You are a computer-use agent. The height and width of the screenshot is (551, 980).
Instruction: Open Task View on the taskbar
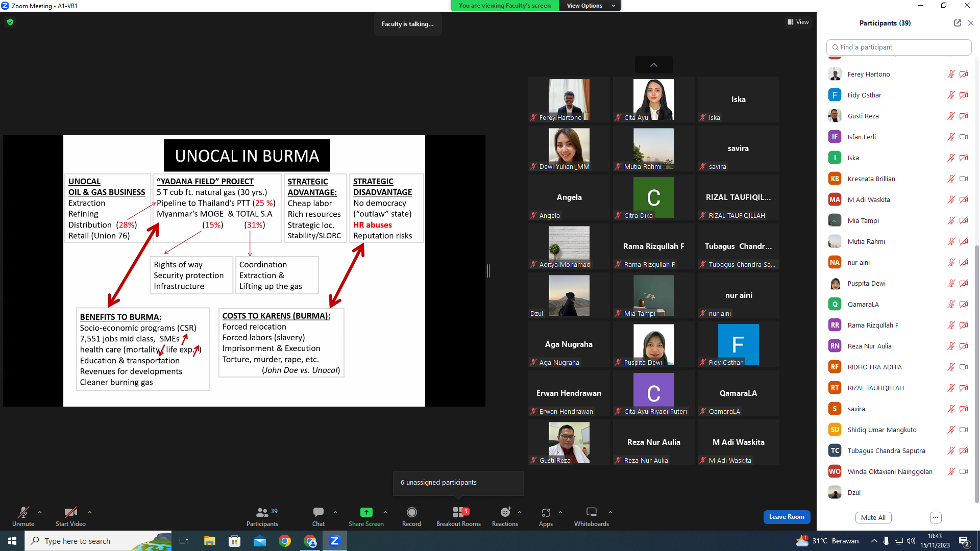[184, 541]
